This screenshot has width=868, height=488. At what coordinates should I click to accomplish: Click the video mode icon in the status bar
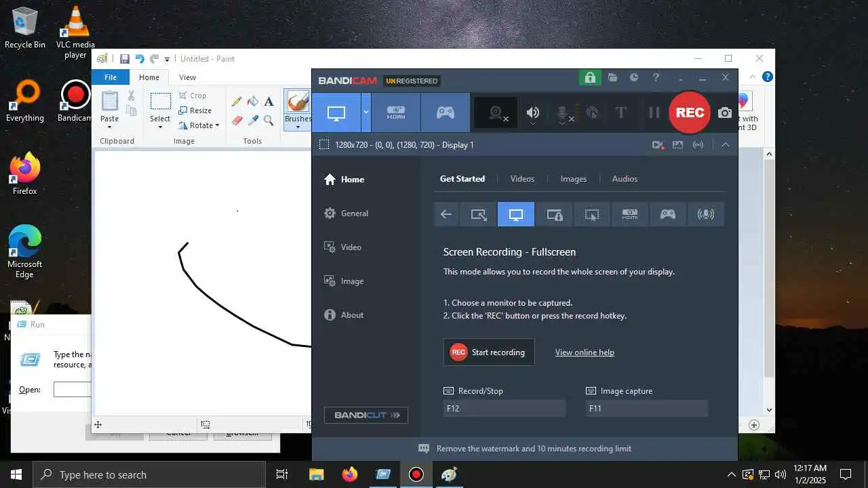pos(658,144)
